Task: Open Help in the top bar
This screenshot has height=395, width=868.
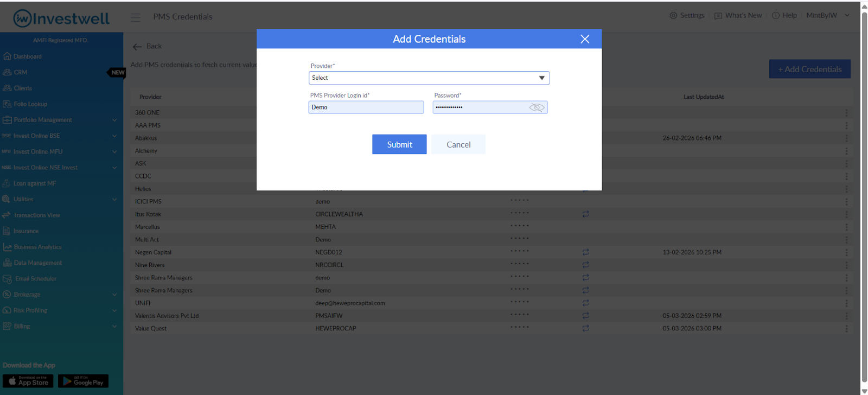Action: (x=784, y=16)
